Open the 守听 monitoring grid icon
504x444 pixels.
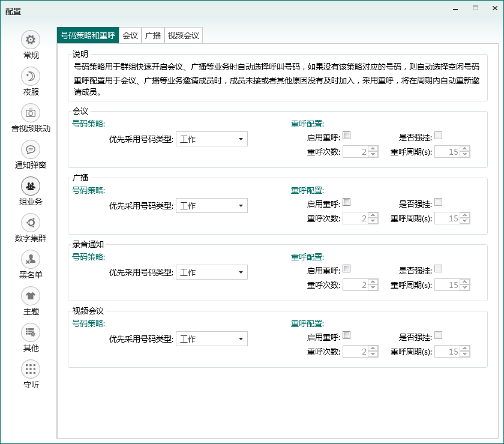31,369
